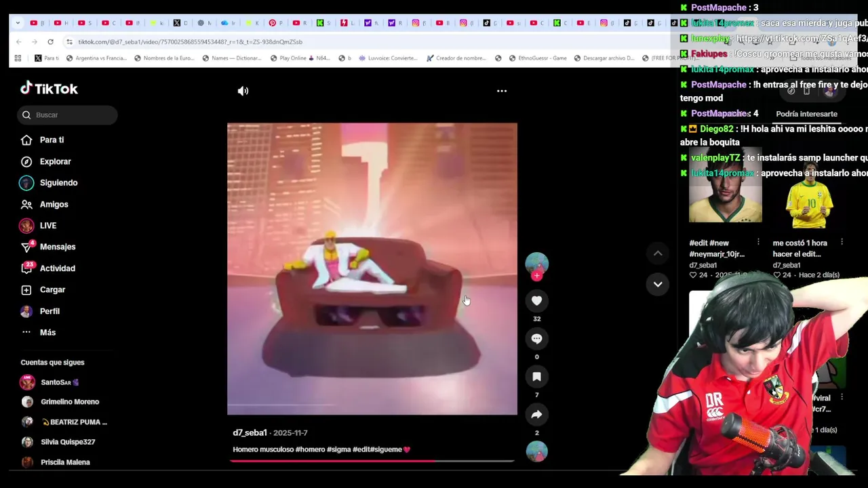Image resolution: width=868 pixels, height=488 pixels.
Task: Open 'Names — Dictionar' bookmark
Action: click(232, 58)
